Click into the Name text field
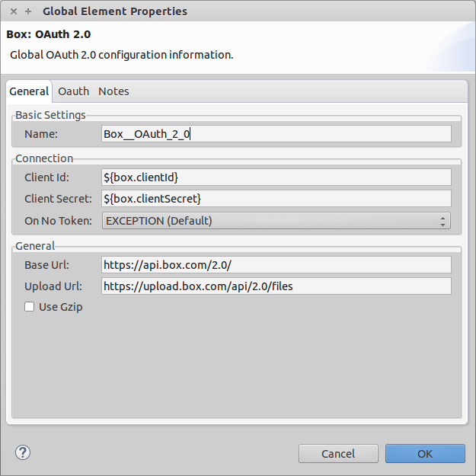 pyautogui.click(x=276, y=134)
